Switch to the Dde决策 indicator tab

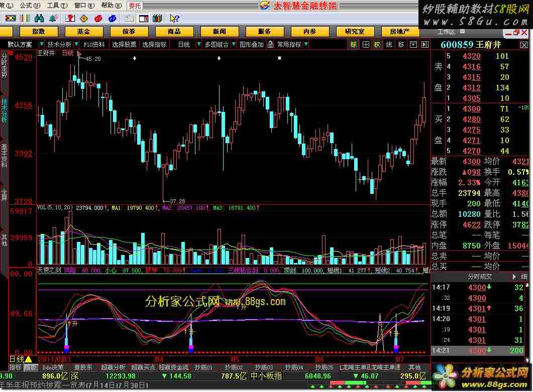53,367
